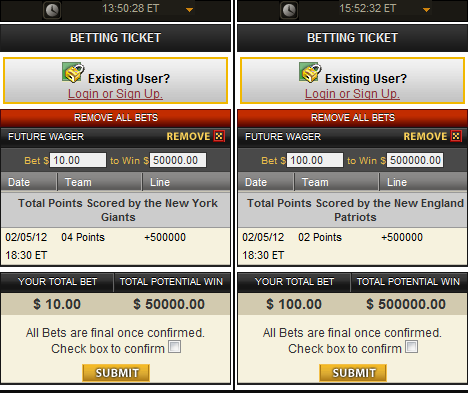This screenshot has height=393, width=468.
Task: Click the padlock icon in right login box
Action: (x=310, y=72)
